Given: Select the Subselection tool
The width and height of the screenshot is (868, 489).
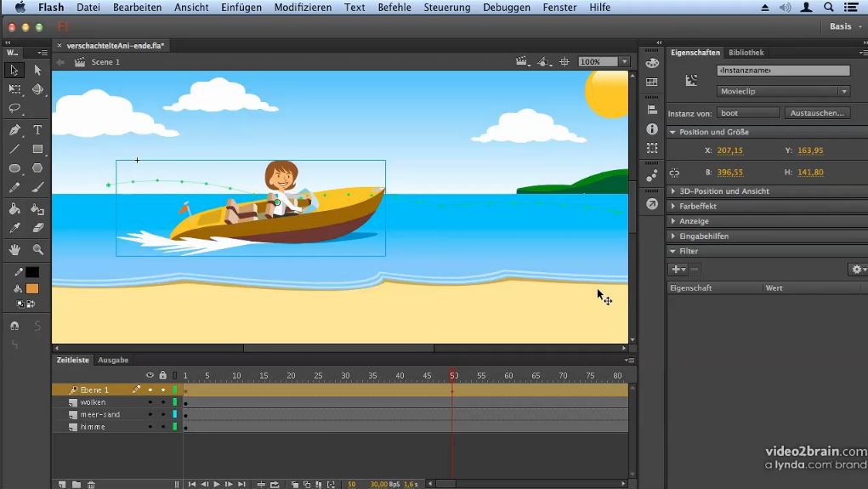Looking at the screenshot, I should click(37, 71).
